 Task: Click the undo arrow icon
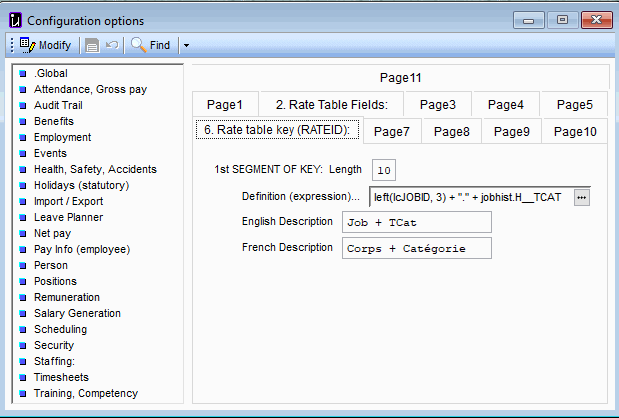tap(112, 45)
